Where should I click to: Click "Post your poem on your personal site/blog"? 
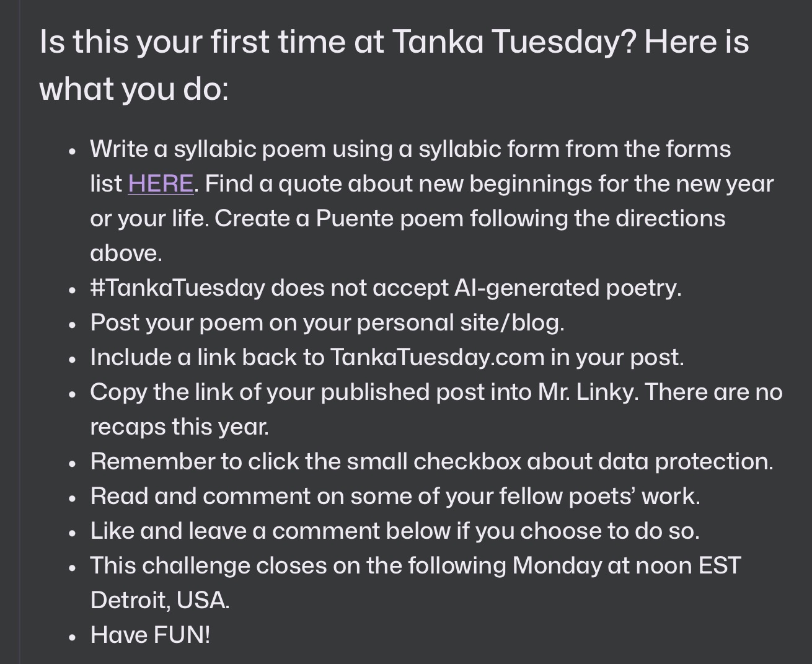pos(327,323)
